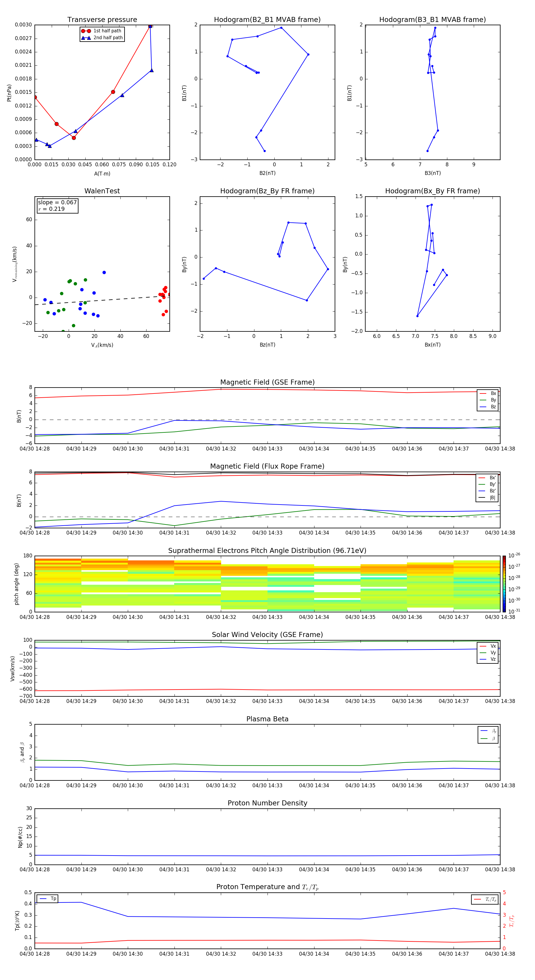Click the "r = 0.219" annotation

pyautogui.click(x=51, y=209)
